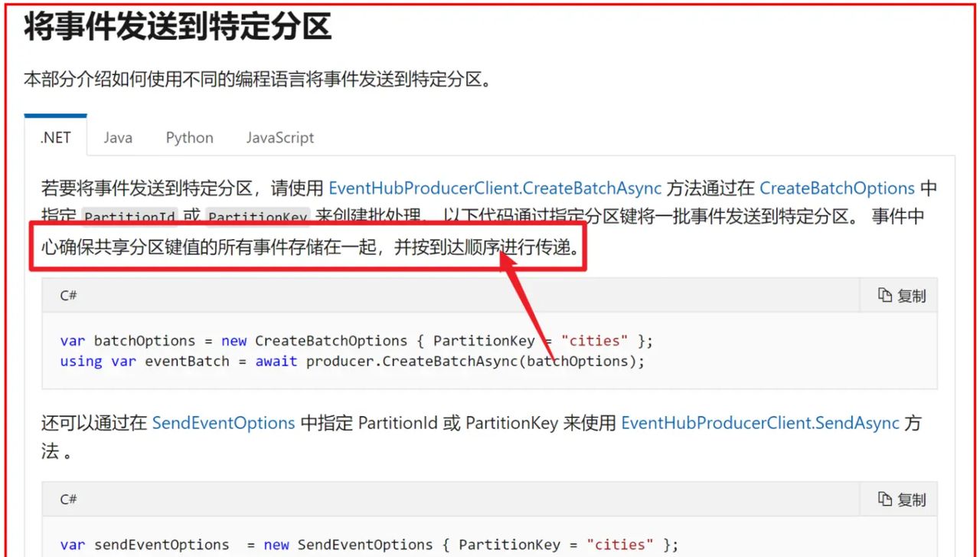Click the 复制 button above the second snippet
Screen dimensions: 980x557
(908, 499)
